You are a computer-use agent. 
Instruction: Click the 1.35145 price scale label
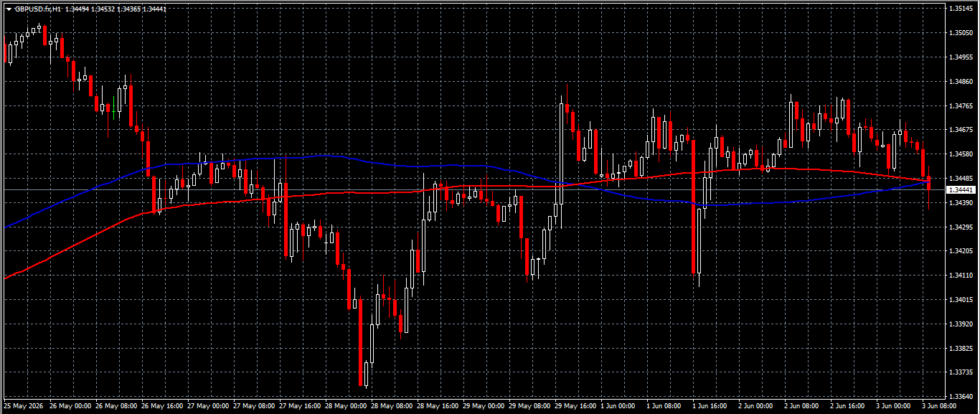pos(961,9)
